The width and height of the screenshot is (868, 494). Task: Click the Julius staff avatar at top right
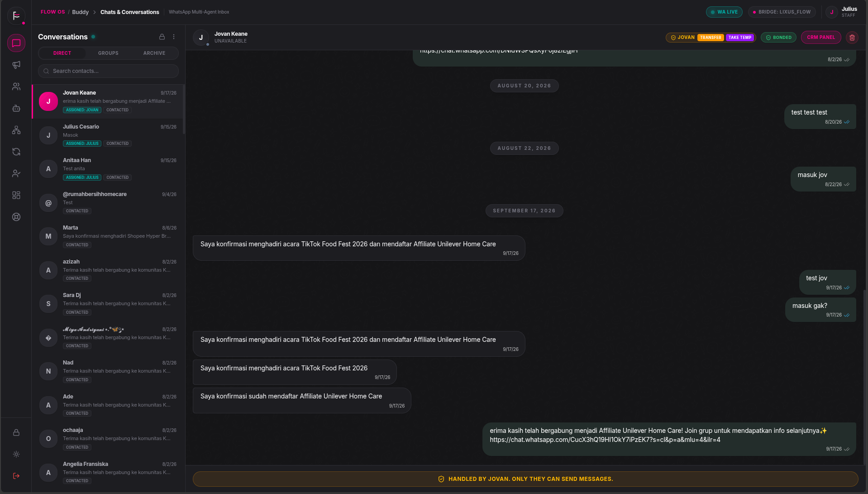[832, 12]
